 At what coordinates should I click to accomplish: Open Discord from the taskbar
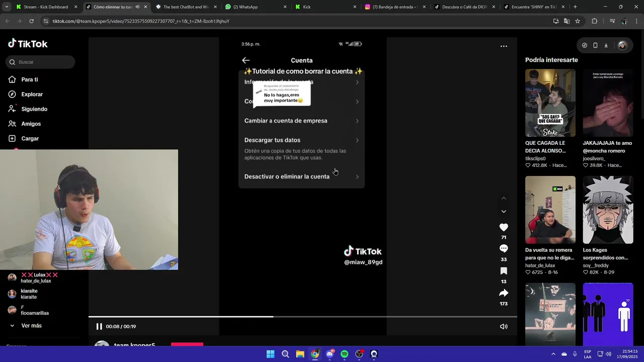(x=330, y=354)
